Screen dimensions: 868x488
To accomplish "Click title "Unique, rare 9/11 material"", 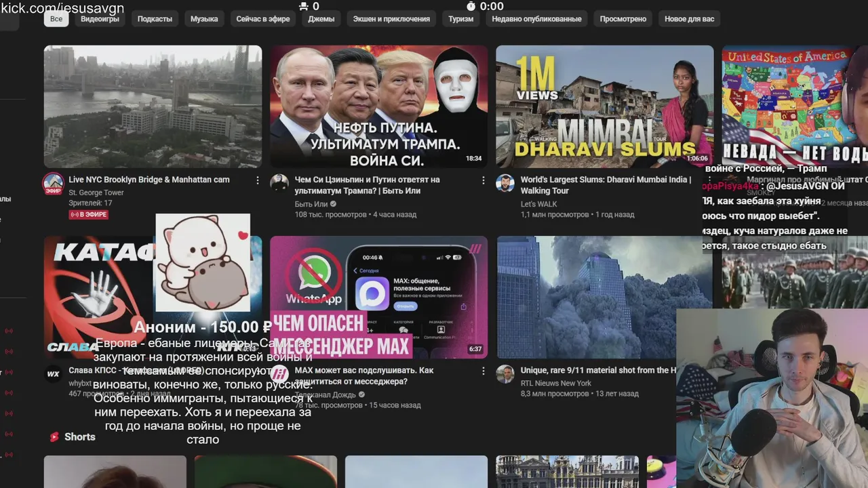I will coord(599,370).
